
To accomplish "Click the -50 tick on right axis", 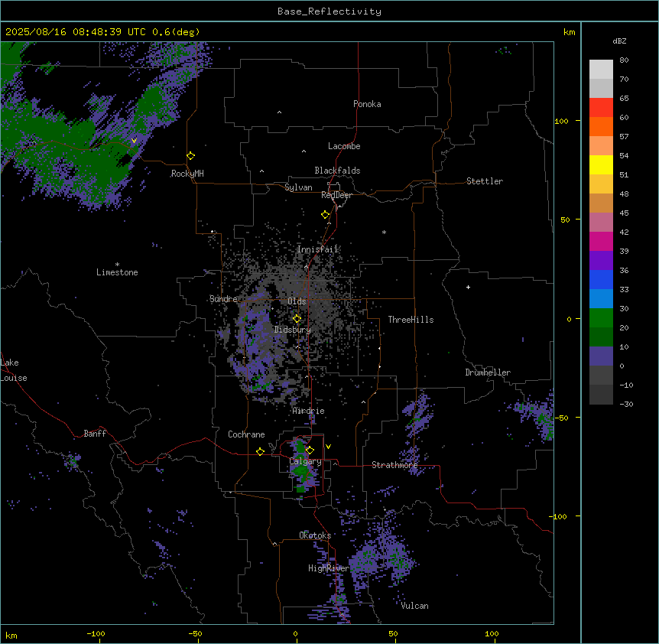I will coord(561,418).
